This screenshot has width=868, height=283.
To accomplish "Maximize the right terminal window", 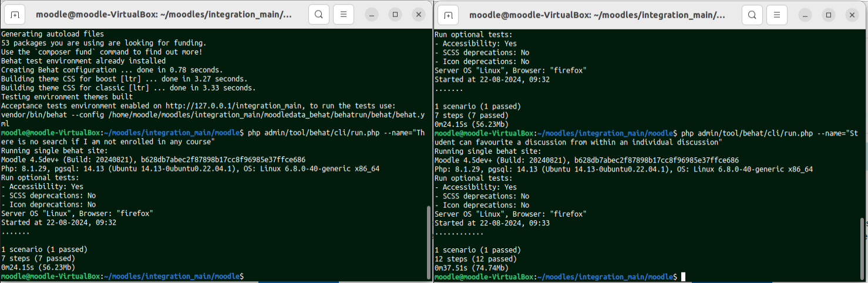I will click(x=828, y=15).
